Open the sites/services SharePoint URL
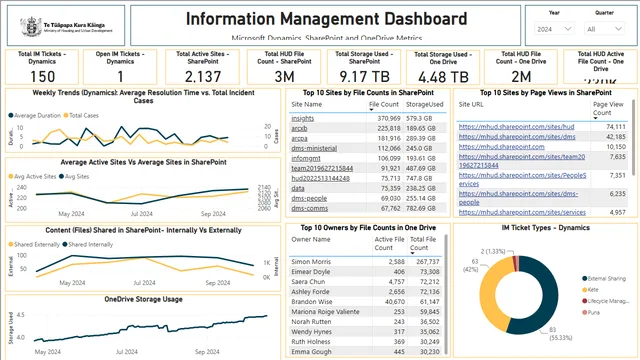640x360 pixels. (x=522, y=212)
